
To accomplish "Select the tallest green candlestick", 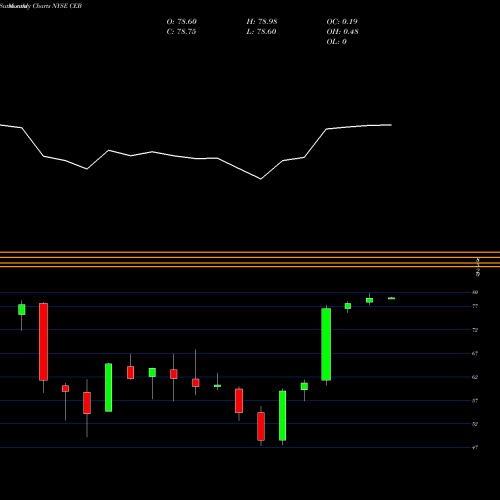I will pyautogui.click(x=326, y=344).
